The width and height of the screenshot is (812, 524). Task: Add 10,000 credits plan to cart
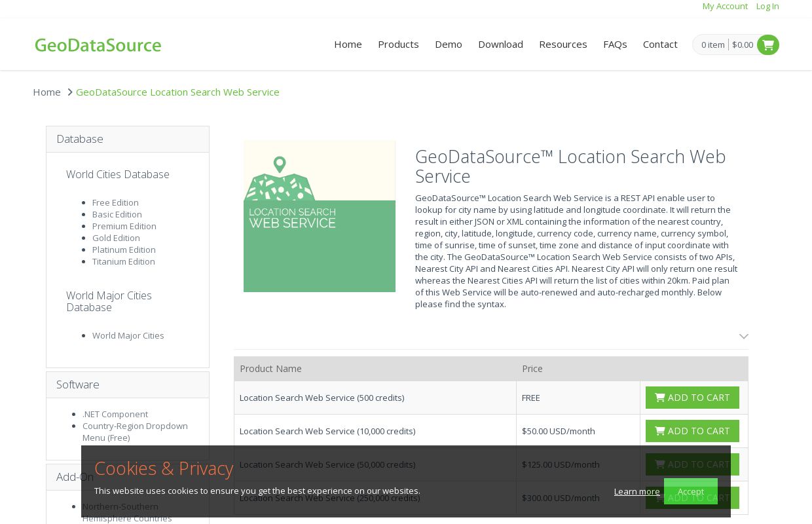(692, 431)
